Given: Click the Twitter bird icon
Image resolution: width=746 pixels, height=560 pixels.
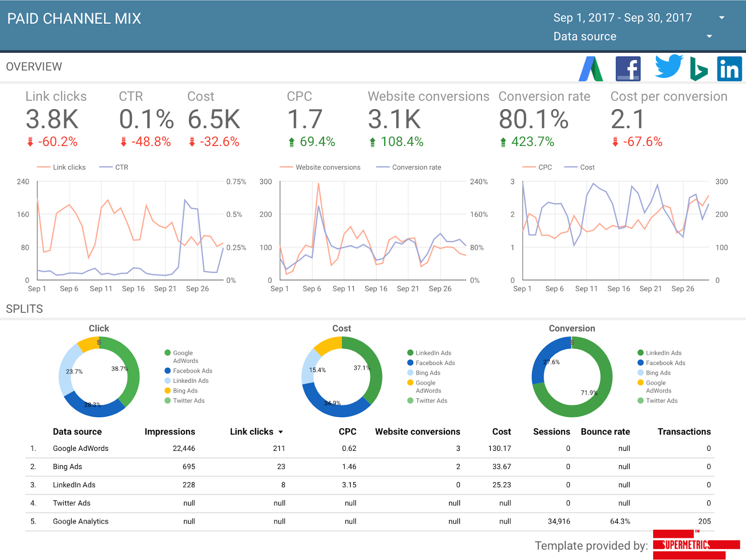Looking at the screenshot, I should 669,67.
